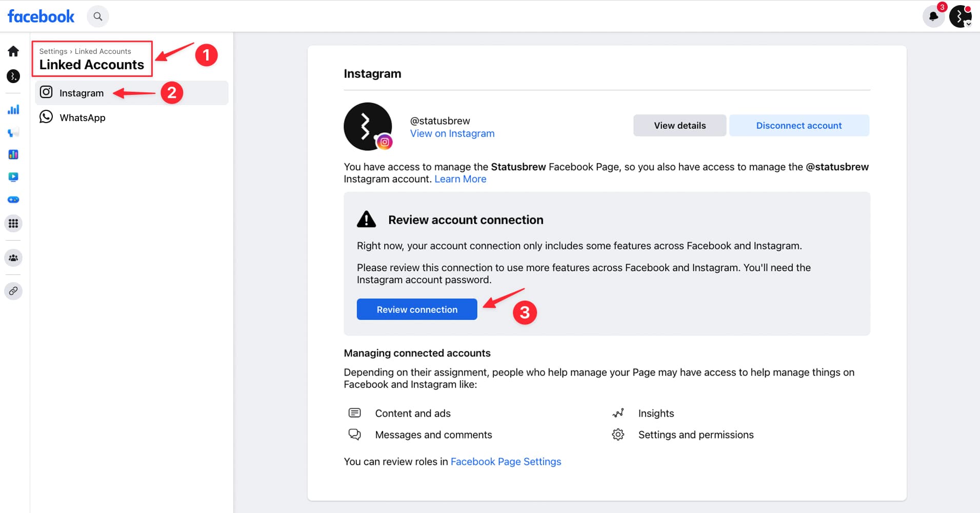Click the WhatsApp logo icon in sidebar list
Viewport: 980px width, 513px height.
[x=46, y=117]
